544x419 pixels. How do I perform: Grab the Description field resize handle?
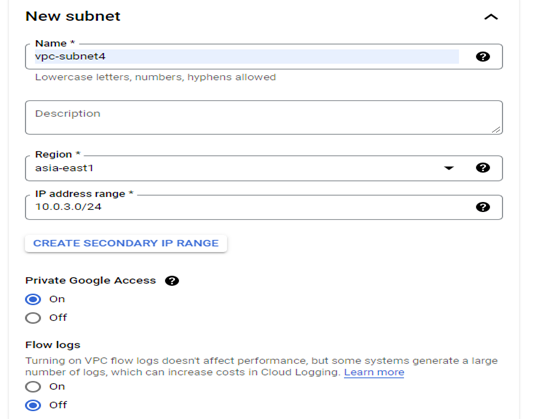(496, 130)
